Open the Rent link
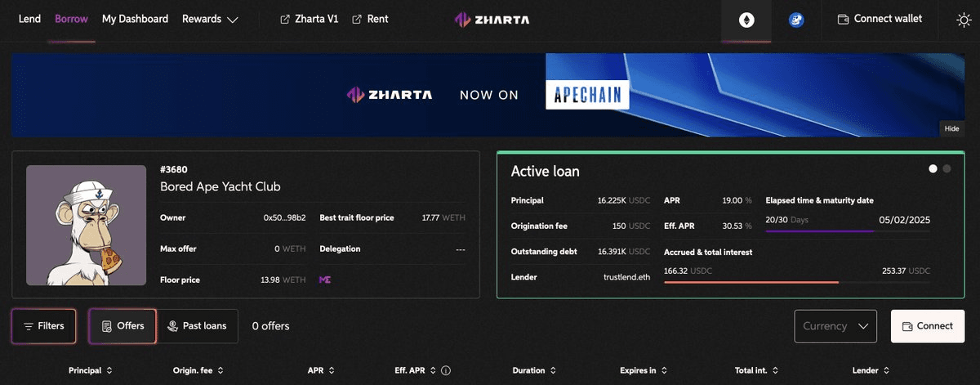This screenshot has height=385, width=980. (x=370, y=19)
